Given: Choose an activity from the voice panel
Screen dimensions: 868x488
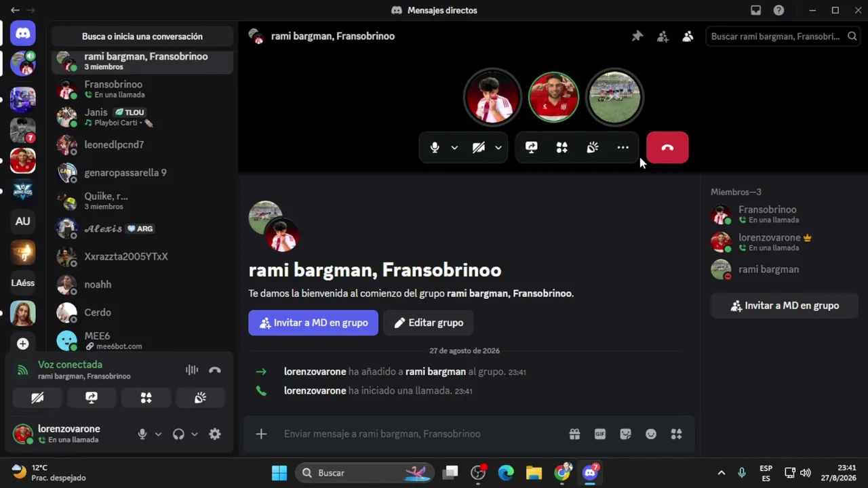Looking at the screenshot, I should tap(146, 398).
